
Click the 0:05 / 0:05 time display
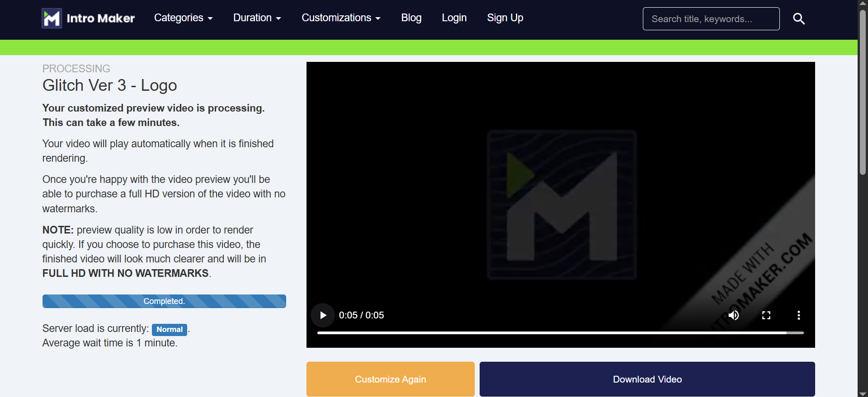pyautogui.click(x=361, y=315)
